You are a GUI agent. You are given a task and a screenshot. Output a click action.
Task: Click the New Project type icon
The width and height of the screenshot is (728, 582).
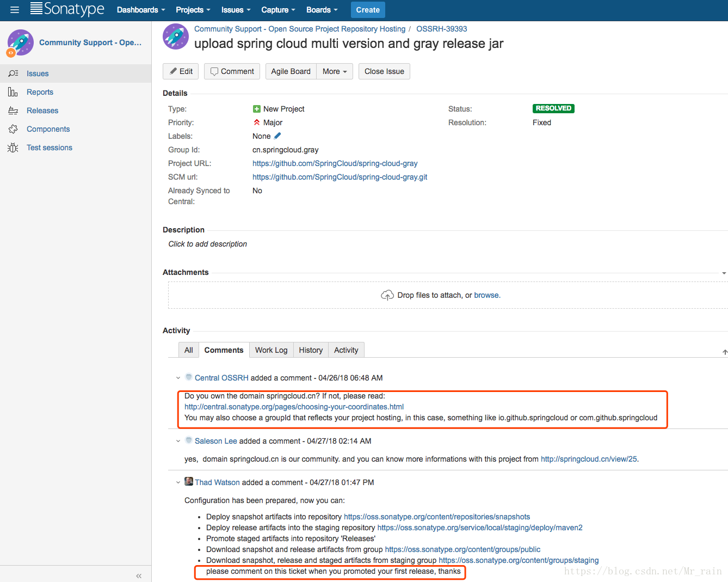pyautogui.click(x=257, y=109)
